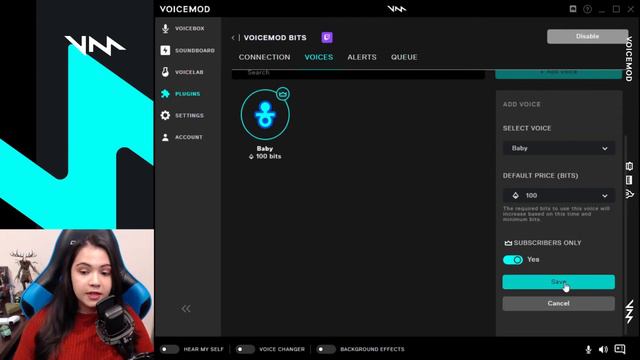Toggle the Subscribers Only switch

click(x=513, y=260)
